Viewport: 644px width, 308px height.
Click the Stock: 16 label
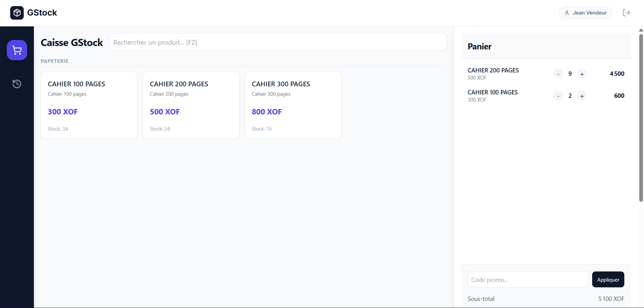[262, 129]
